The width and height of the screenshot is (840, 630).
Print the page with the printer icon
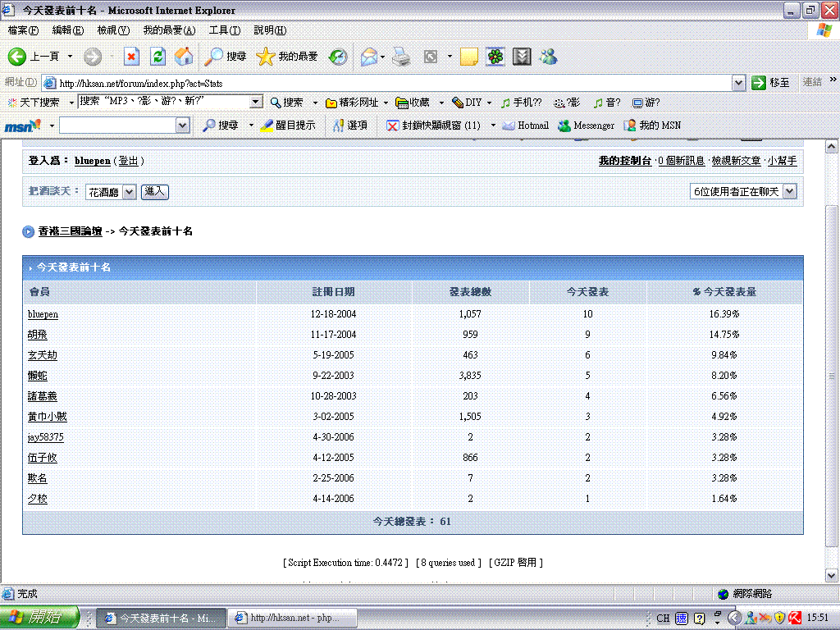coord(401,57)
